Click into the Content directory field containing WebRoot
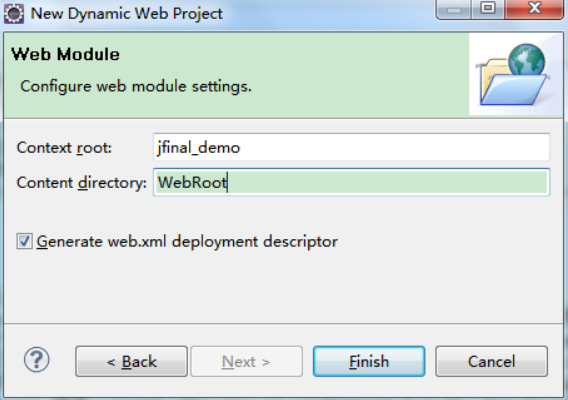568x400 pixels. click(351, 182)
